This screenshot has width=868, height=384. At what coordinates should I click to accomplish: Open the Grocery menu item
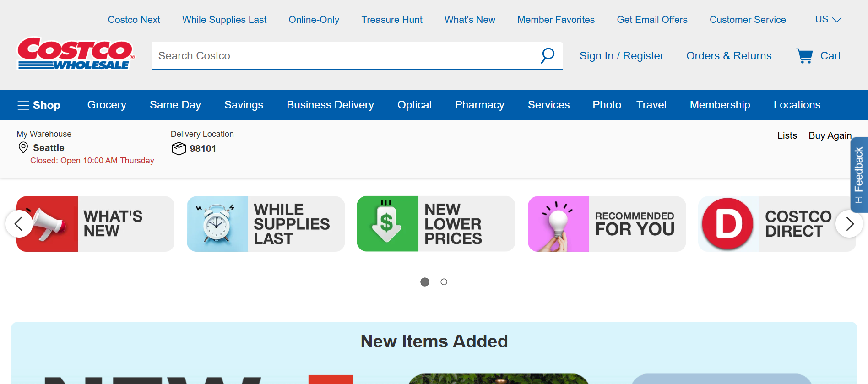[107, 105]
